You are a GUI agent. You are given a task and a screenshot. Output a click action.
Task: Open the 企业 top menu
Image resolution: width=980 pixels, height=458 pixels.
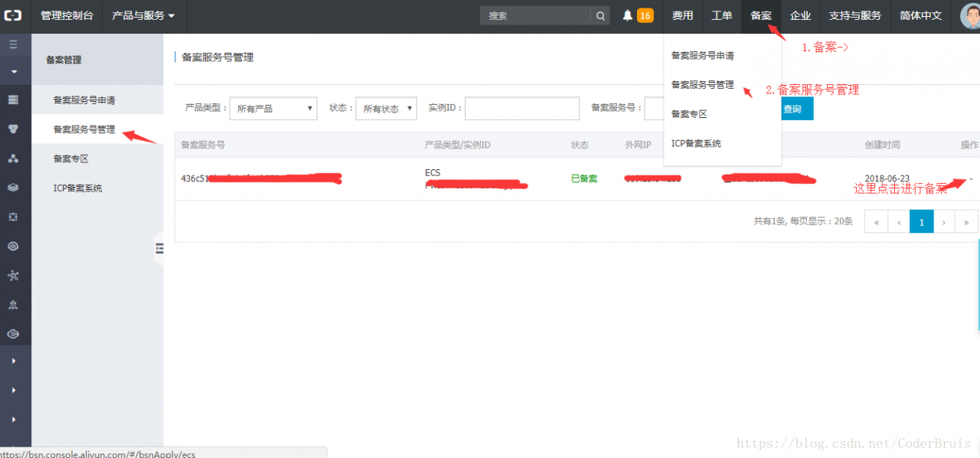(801, 15)
